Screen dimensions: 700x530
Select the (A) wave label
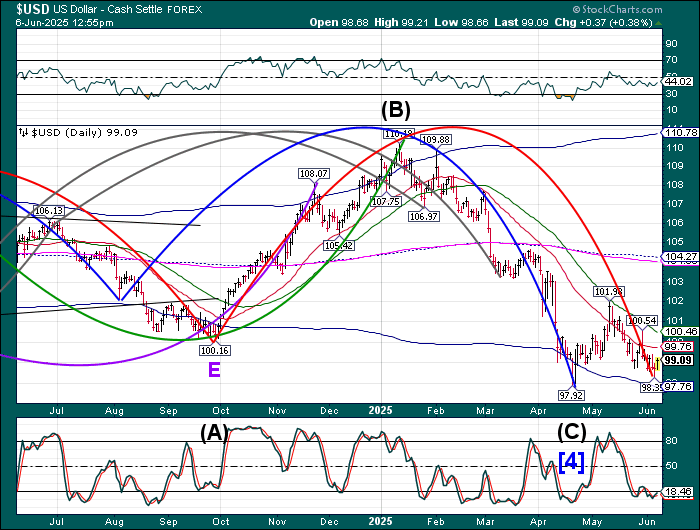click(213, 432)
